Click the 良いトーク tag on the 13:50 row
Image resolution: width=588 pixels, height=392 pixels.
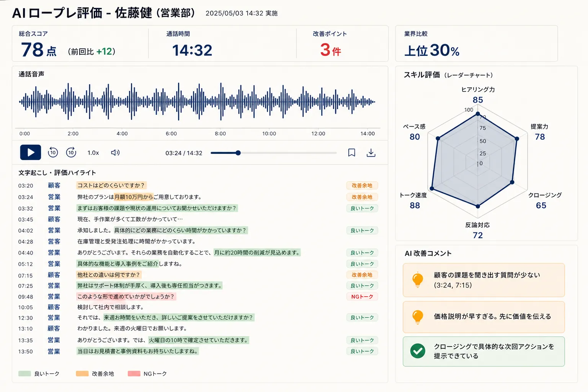tap(362, 351)
